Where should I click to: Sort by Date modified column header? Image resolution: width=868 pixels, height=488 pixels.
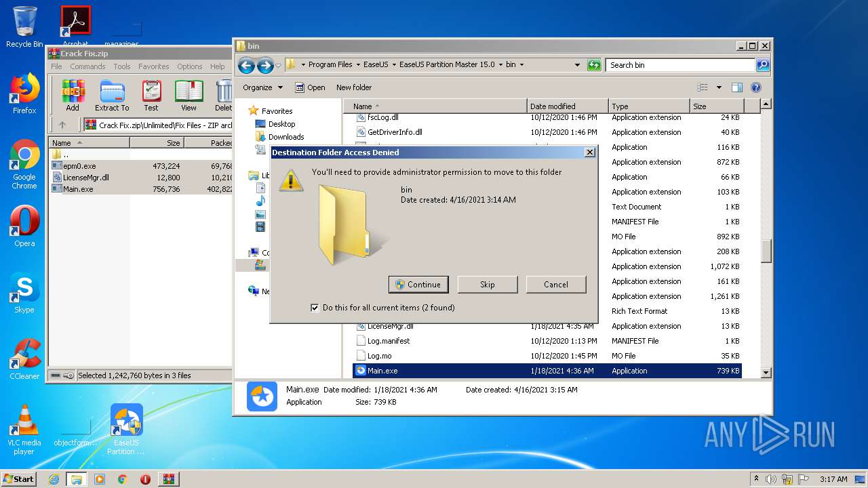coord(568,106)
